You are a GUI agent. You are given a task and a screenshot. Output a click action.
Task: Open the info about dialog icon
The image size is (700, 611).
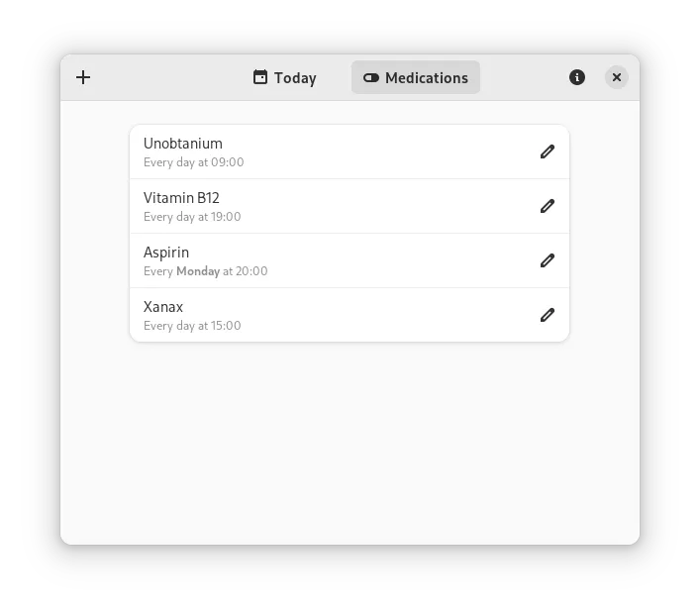[577, 77]
